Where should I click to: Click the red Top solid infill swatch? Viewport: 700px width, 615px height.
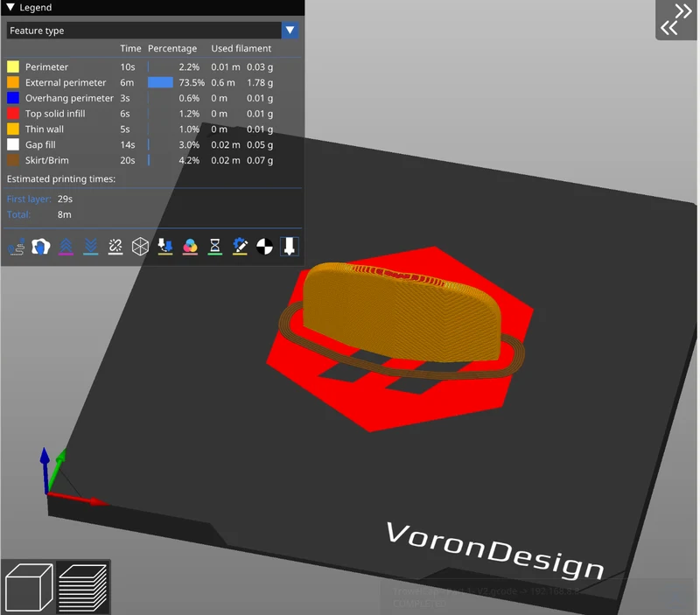pos(13,114)
